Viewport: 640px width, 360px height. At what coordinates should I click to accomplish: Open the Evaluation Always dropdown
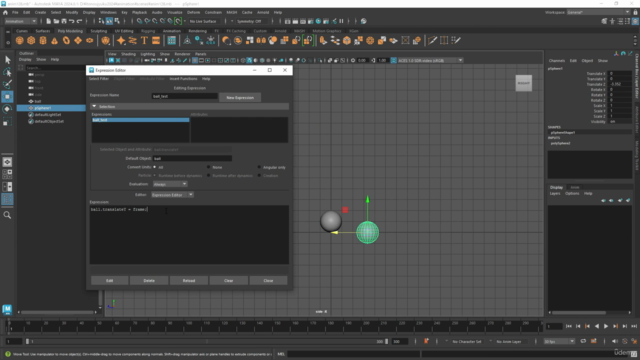pyautogui.click(x=170, y=184)
